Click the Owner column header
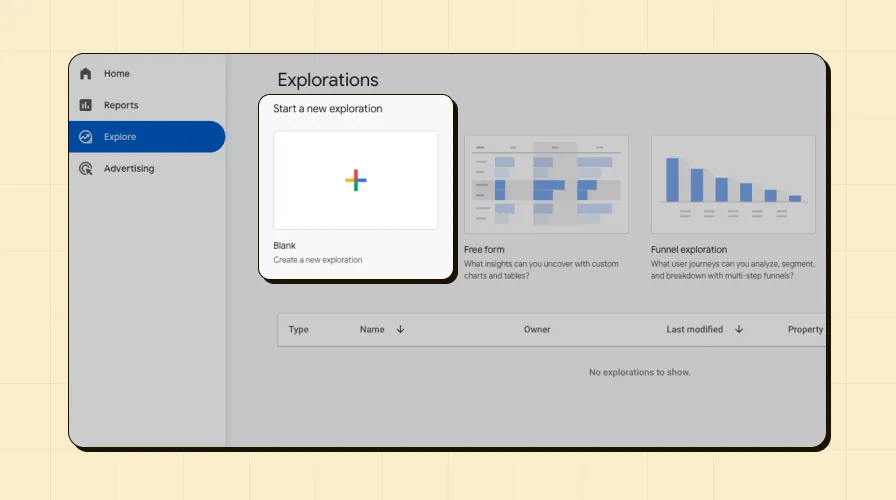This screenshot has height=500, width=896. tap(537, 330)
